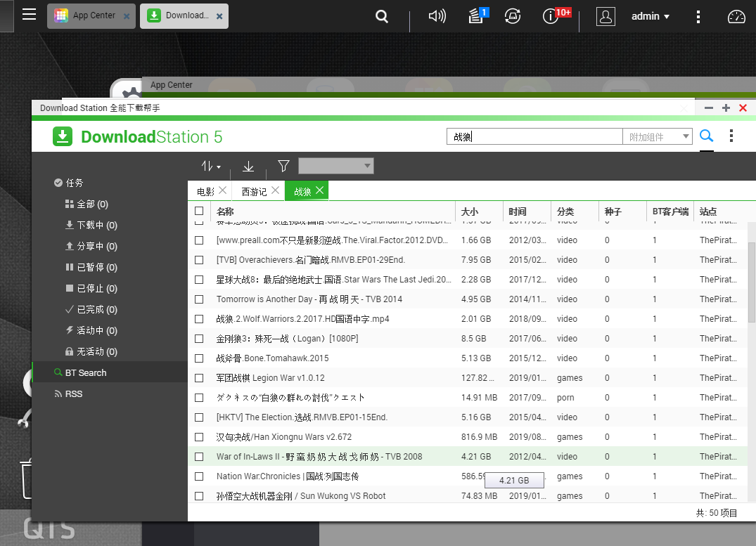756x546 pixels.
Task: Sort by the 名称 column header
Action: click(333, 211)
